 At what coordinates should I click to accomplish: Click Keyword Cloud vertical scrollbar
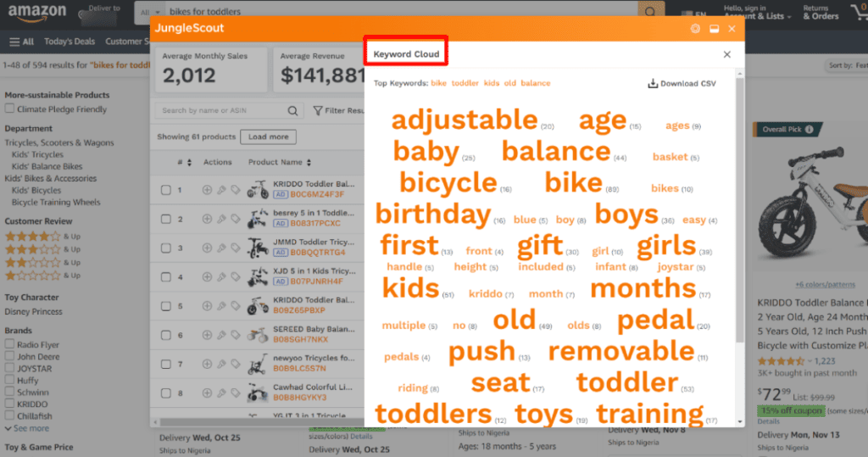(x=739, y=210)
